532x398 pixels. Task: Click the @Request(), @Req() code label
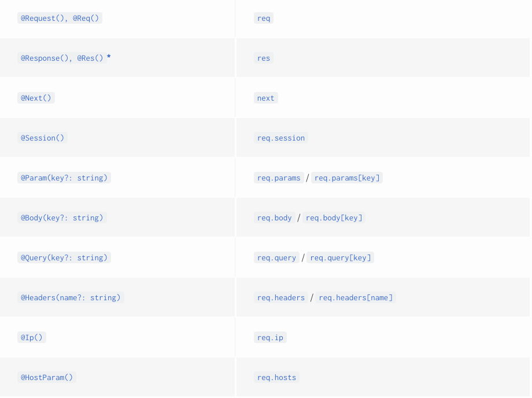click(60, 19)
